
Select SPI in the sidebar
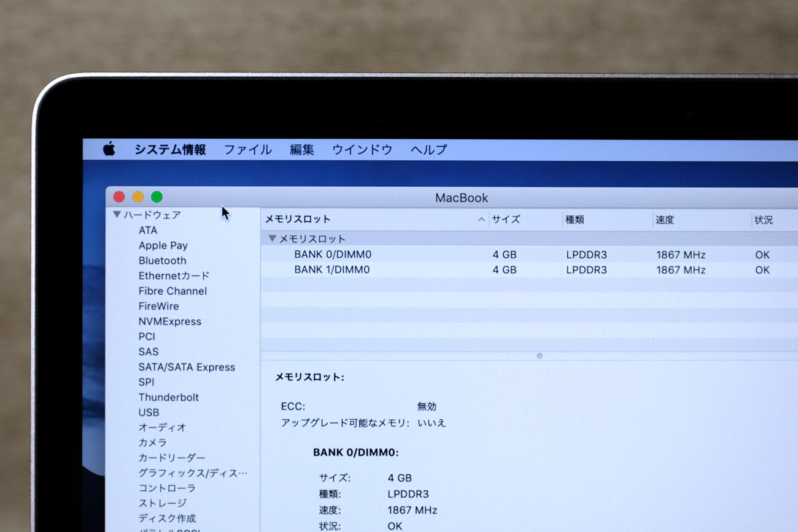[146, 382]
